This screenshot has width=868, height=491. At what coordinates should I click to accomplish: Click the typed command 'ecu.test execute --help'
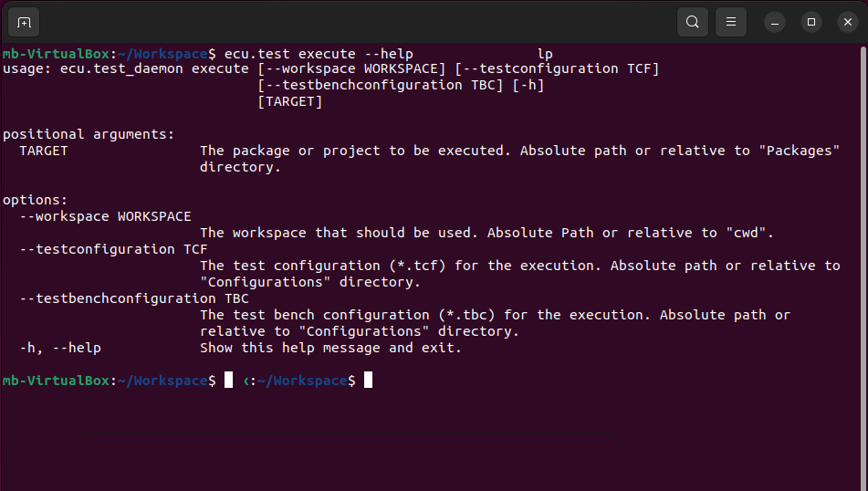coord(319,54)
